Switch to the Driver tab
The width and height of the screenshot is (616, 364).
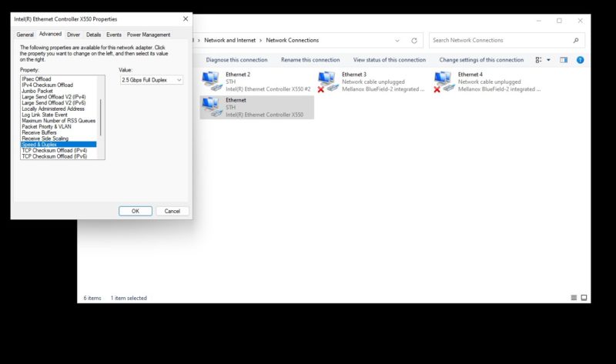click(x=73, y=35)
